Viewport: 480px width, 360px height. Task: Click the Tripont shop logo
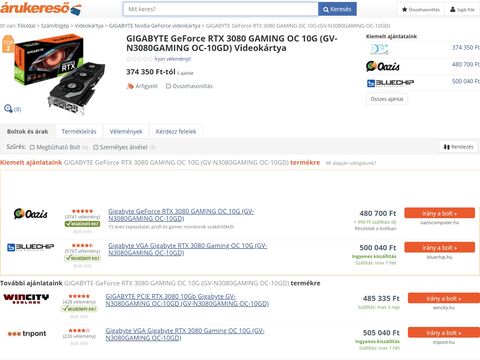27,333
